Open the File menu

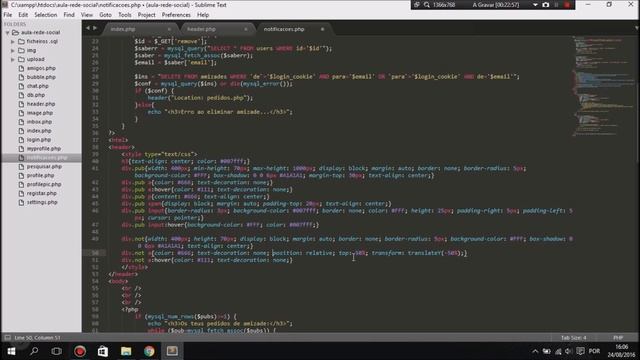pyautogui.click(x=8, y=15)
